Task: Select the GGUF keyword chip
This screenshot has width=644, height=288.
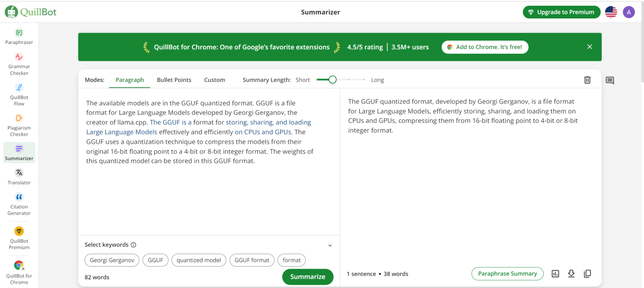Action: (155, 260)
